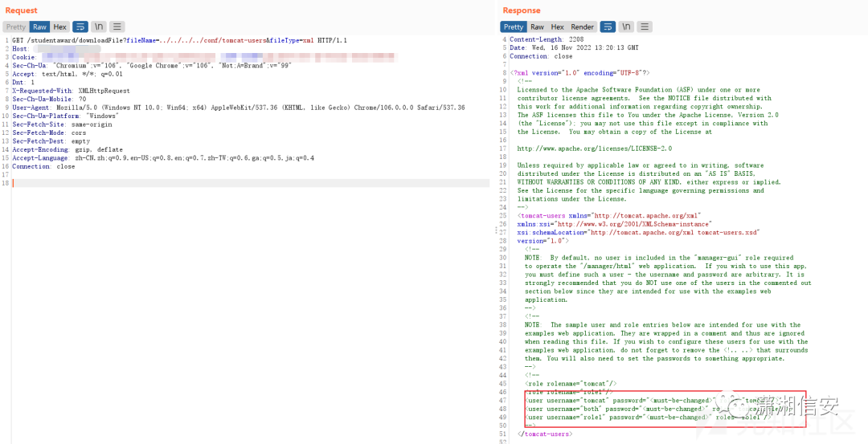Image resolution: width=868 pixels, height=444 pixels.
Task: Click the 'NOTE: By default, no user' comment line
Action: [x=659, y=258]
